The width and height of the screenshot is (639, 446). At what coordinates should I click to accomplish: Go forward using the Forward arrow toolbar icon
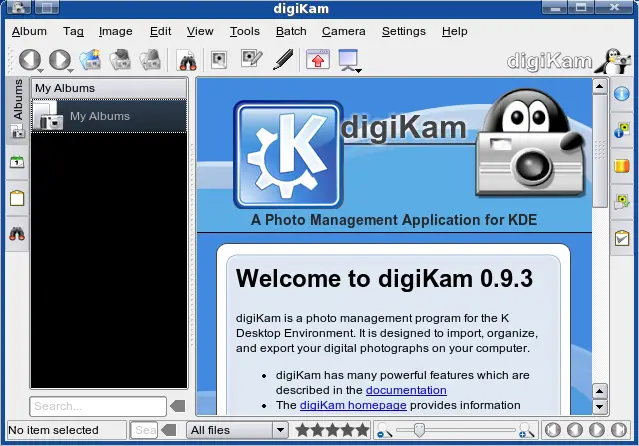59,60
